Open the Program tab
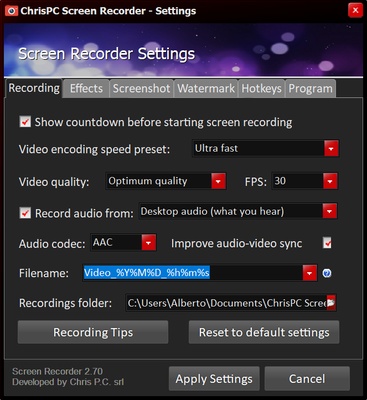This screenshot has height=400, width=367. [310, 89]
